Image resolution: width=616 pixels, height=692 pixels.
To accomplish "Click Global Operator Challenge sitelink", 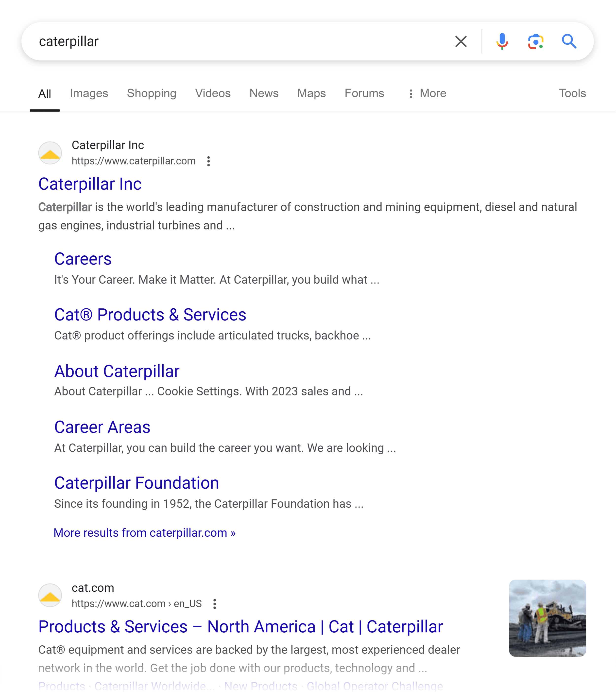I will 375,686.
